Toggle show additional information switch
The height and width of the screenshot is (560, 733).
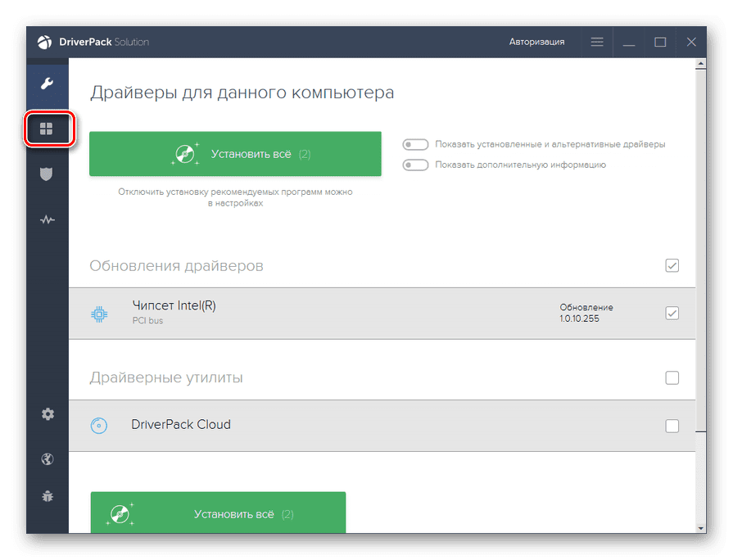point(415,165)
